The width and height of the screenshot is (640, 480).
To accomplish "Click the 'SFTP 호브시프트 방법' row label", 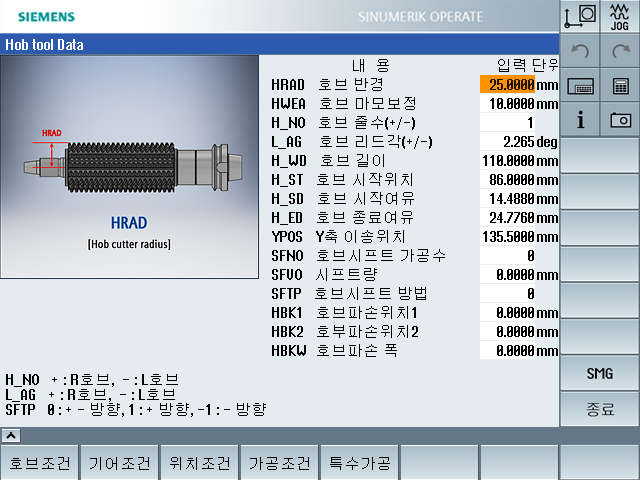I will 349,293.
